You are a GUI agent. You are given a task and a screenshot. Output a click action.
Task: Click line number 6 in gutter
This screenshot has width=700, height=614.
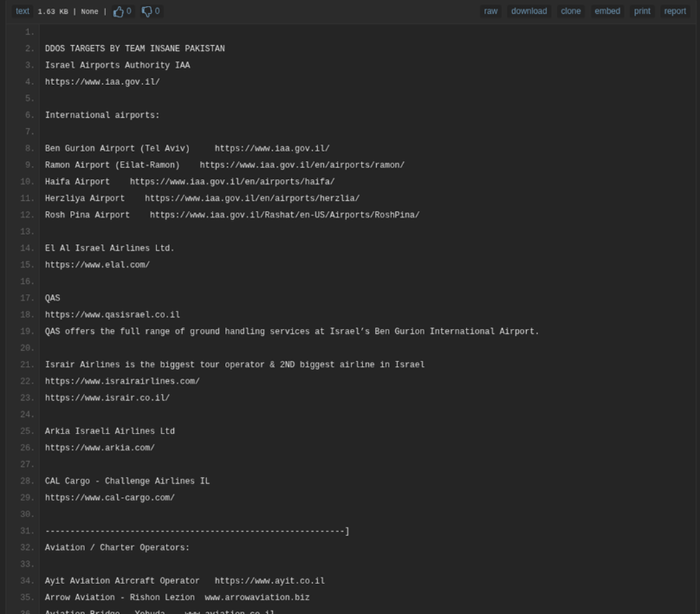click(29, 115)
